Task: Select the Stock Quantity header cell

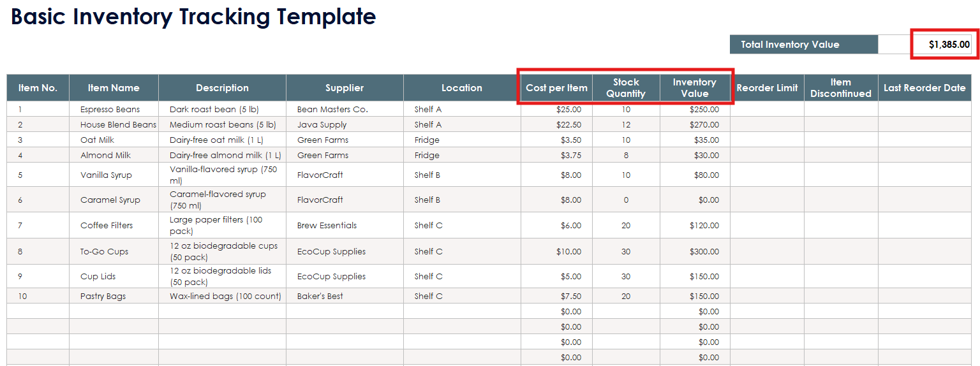Action: pyautogui.click(x=626, y=88)
